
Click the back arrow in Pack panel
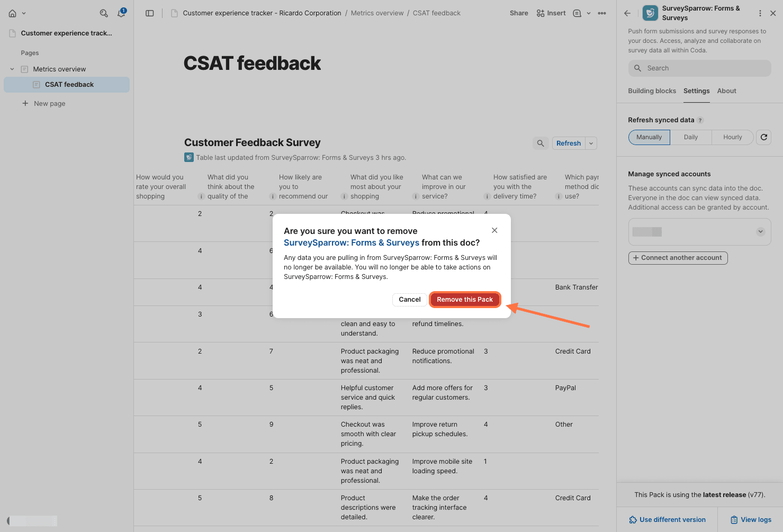click(627, 13)
